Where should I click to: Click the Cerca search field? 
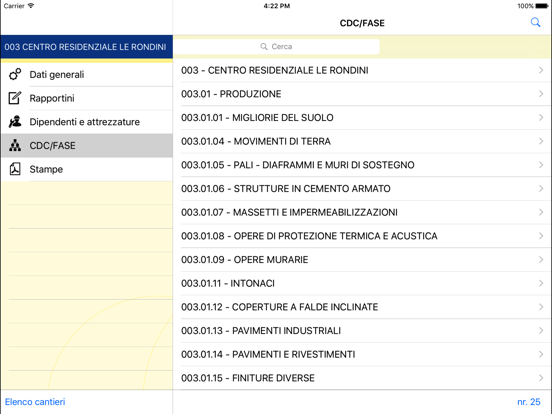pos(277,46)
